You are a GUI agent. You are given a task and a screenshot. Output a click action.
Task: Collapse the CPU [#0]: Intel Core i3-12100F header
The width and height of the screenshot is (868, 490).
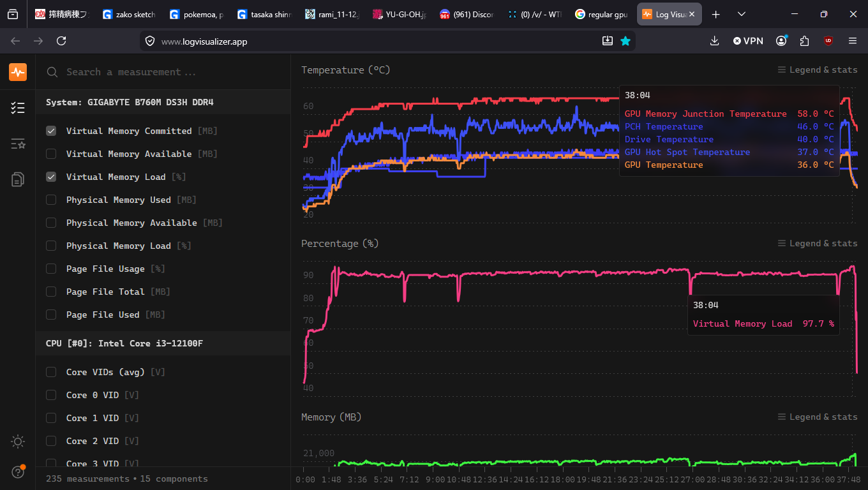click(163, 343)
